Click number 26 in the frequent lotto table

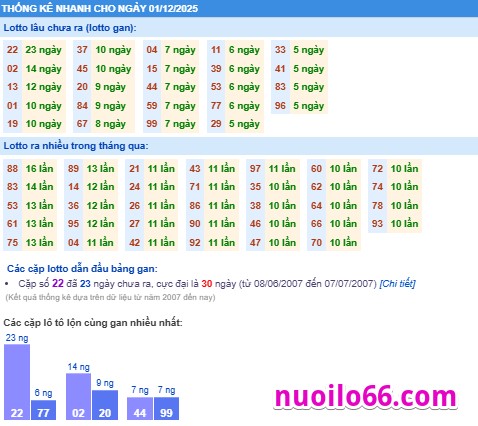click(134, 205)
